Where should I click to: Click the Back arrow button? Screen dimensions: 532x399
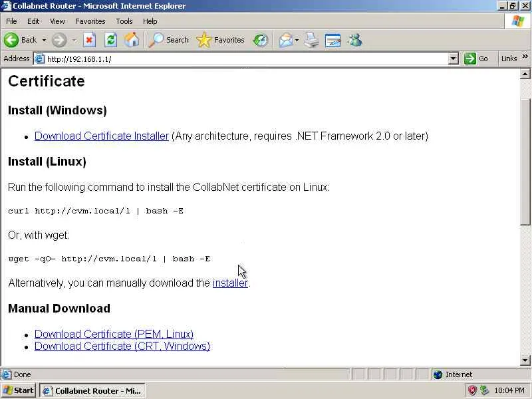click(x=11, y=40)
